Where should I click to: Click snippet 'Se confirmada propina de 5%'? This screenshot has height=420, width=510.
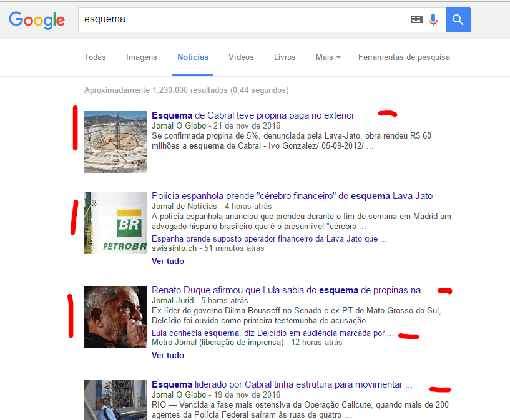[x=292, y=141]
